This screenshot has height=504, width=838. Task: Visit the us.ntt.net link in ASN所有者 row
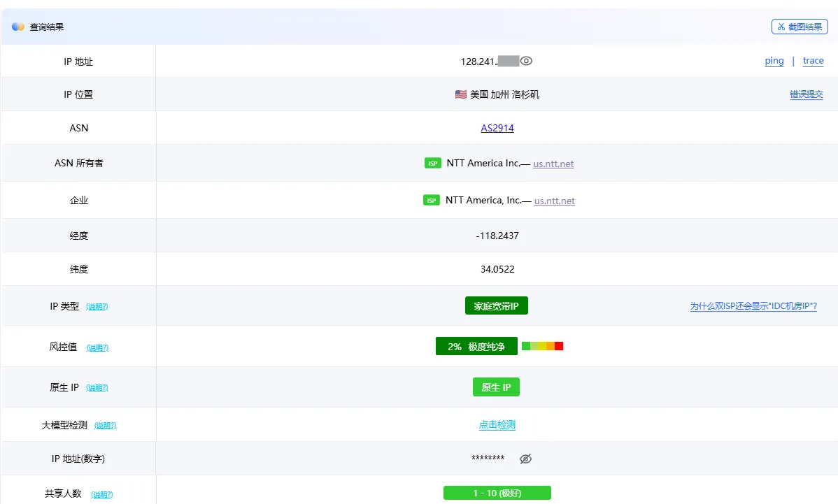[553, 164]
